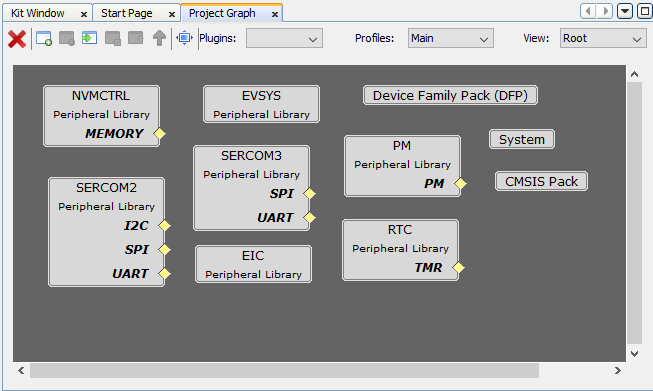Select the Device Family Pack (DFP) block

coord(450,95)
